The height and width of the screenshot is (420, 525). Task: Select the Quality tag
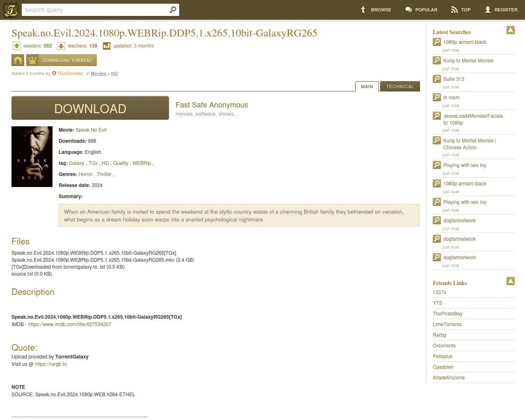pos(121,163)
